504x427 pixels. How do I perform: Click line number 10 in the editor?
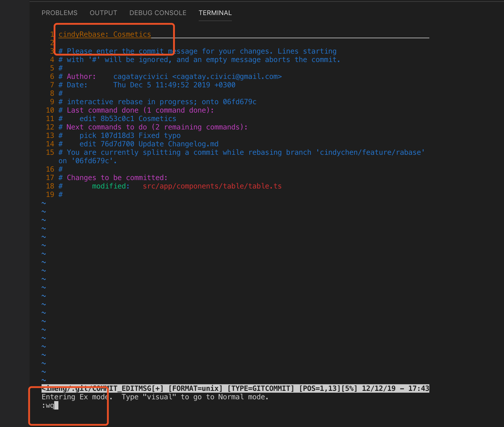(50, 110)
